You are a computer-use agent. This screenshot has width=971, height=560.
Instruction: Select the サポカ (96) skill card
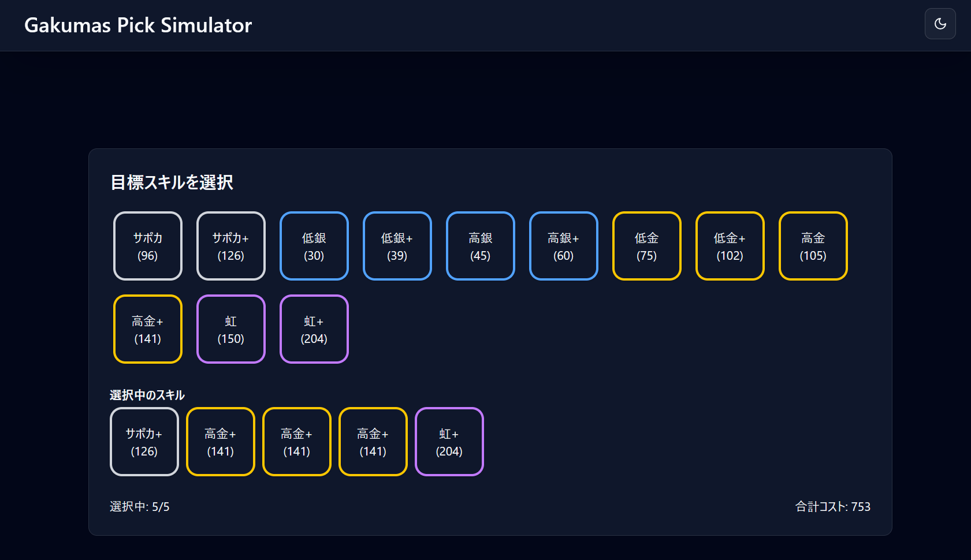click(x=147, y=245)
